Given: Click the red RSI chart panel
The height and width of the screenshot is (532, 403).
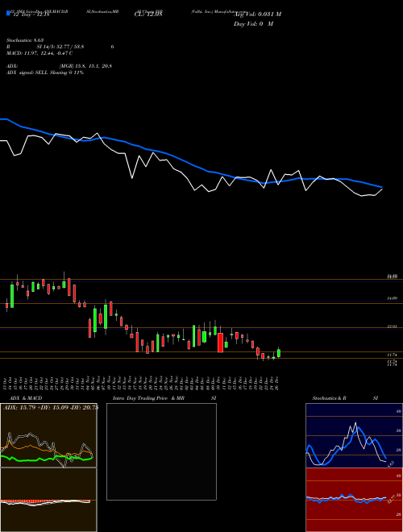Looking at the screenshot, I should click(354, 500).
